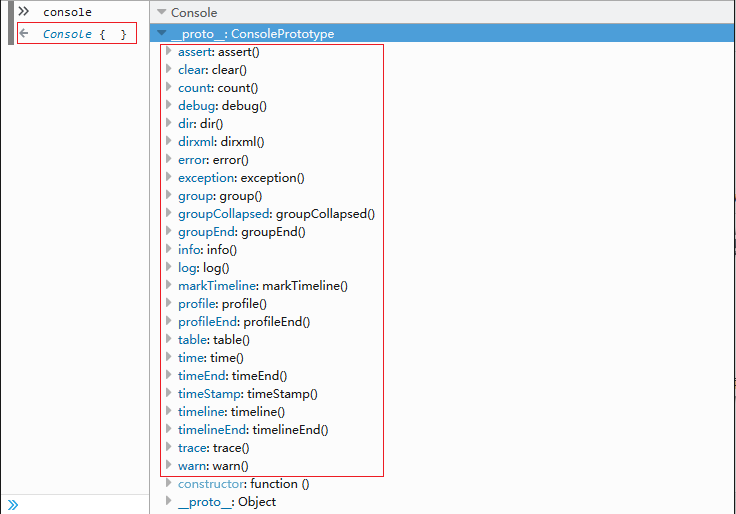The image size is (736, 514).
Task: Expand the __proto__: Object entry
Action: tap(169, 501)
